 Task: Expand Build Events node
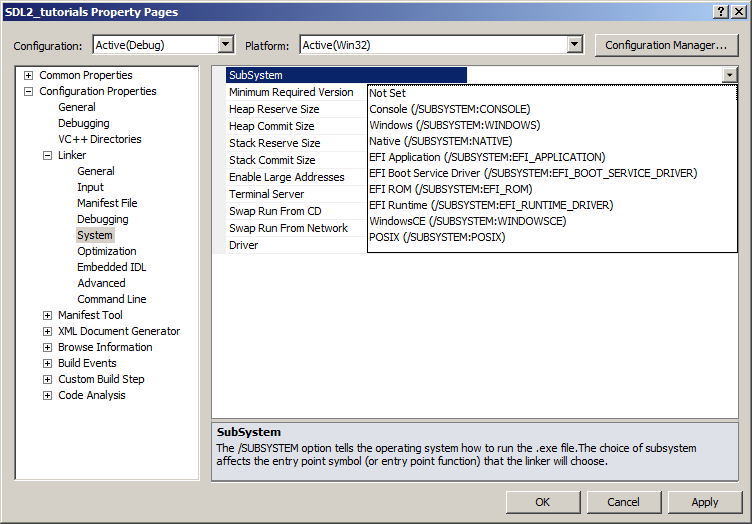pos(47,363)
